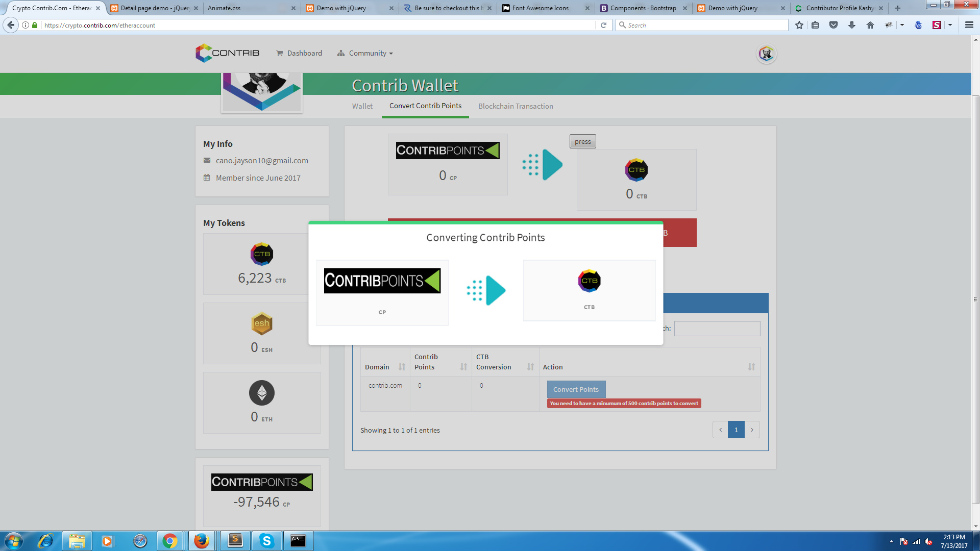Click the ContribPoints logo showing 0 CP
Image resolution: width=980 pixels, height=551 pixels.
pyautogui.click(x=448, y=151)
